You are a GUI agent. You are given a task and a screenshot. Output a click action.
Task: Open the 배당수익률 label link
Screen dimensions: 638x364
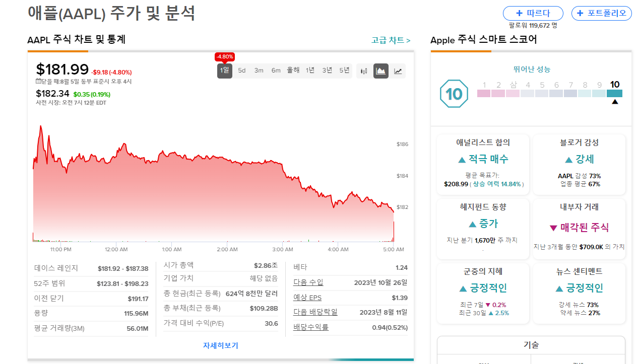(x=311, y=327)
